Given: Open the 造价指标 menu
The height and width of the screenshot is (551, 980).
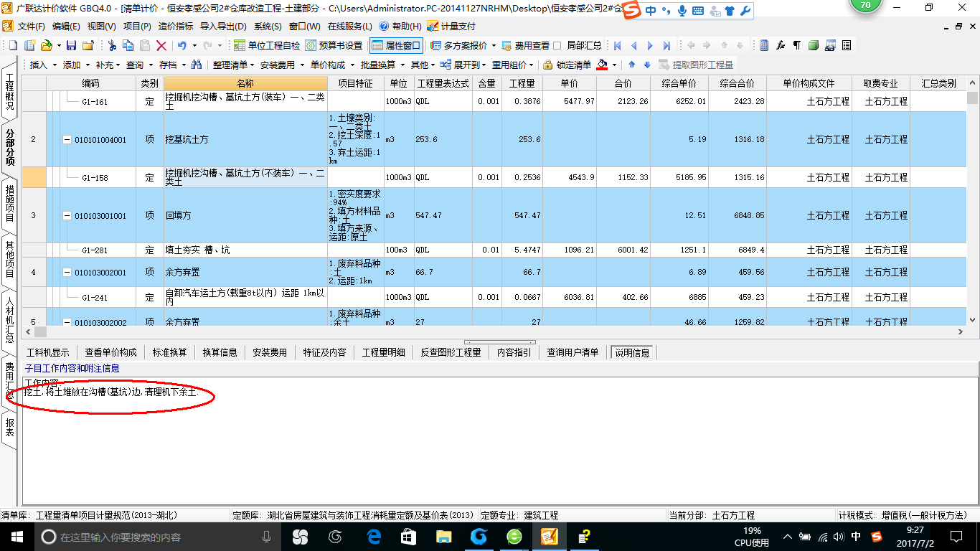Looking at the screenshot, I should [176, 27].
